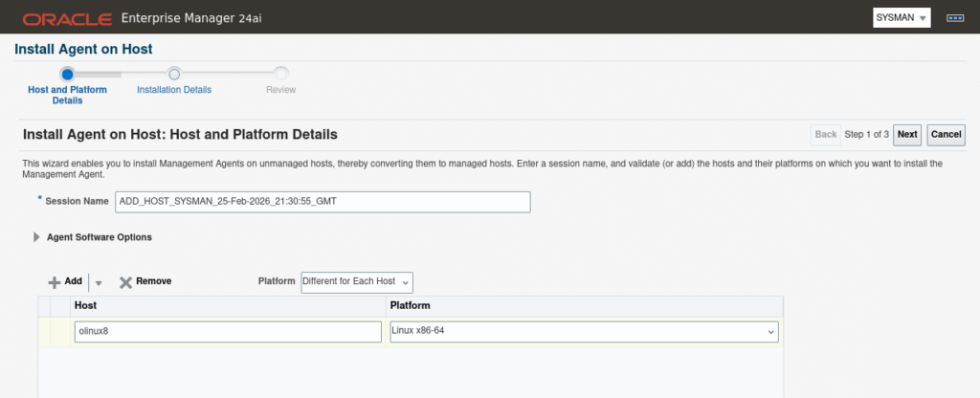
Task: Expand the Agent Software Options section
Action: click(x=36, y=237)
